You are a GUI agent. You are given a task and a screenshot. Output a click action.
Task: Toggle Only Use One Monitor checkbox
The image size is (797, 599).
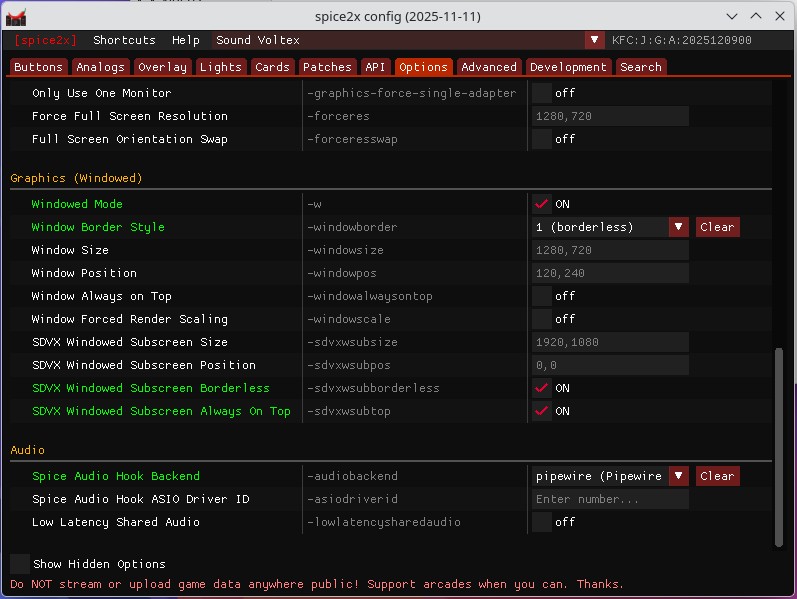pos(542,93)
